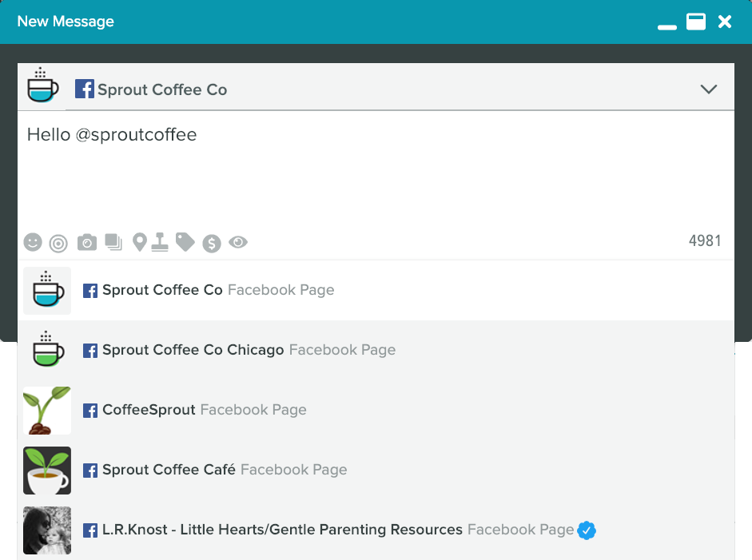Image resolution: width=752 pixels, height=560 pixels.
Task: Choose Sprout Coffee Café Facebook Page
Action: (376, 471)
